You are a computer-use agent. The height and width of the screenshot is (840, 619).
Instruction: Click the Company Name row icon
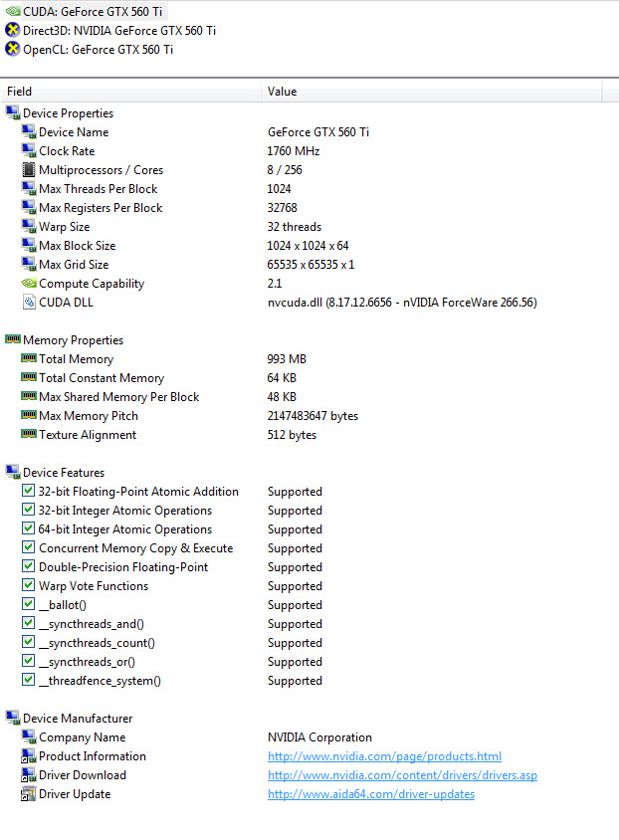[x=29, y=736]
